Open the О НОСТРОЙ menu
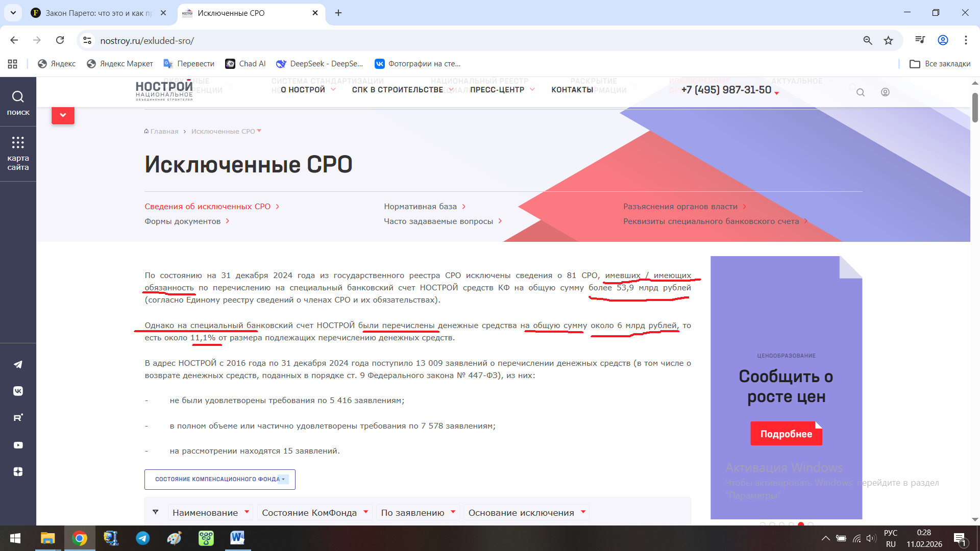This screenshot has width=980, height=551. click(308, 90)
